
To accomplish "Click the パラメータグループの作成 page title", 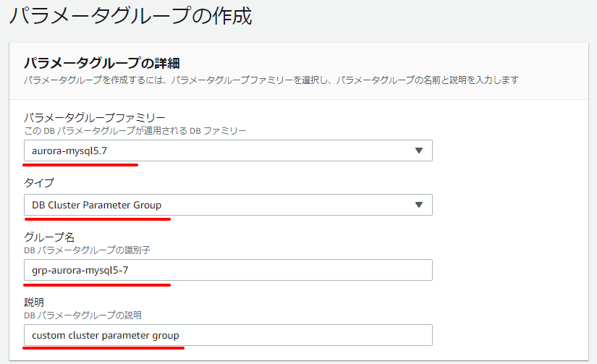I will pos(130,16).
